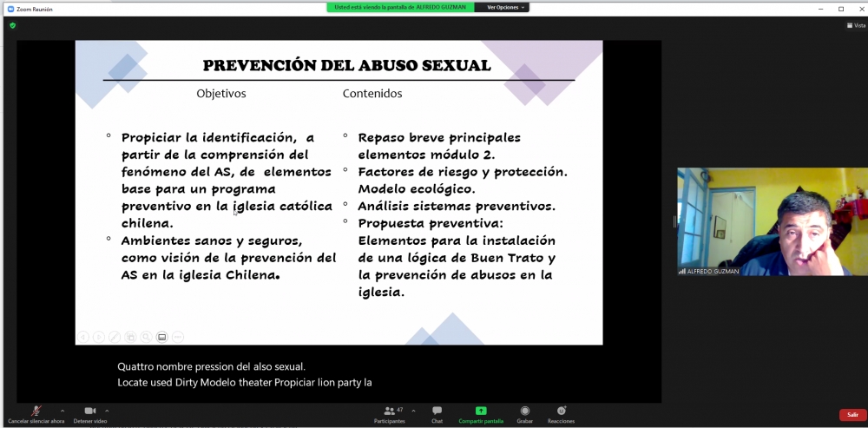Toggle camera with Detener video
868x428 pixels.
(x=89, y=411)
